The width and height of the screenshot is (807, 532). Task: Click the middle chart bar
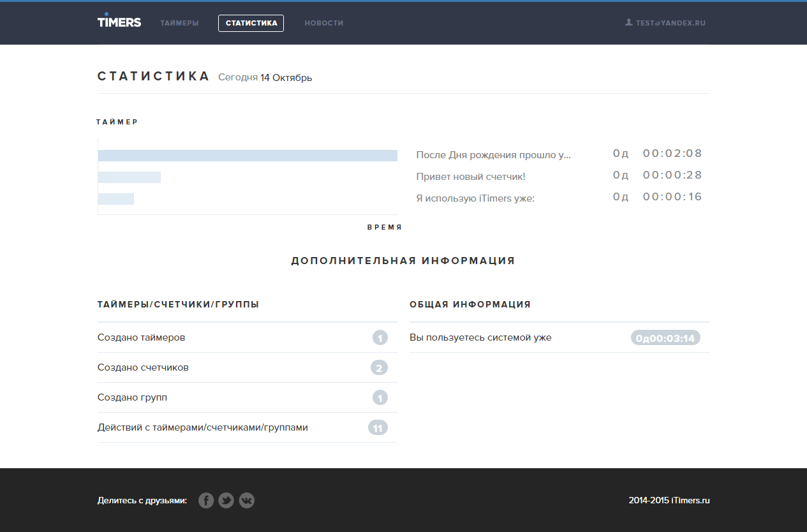pos(130,177)
